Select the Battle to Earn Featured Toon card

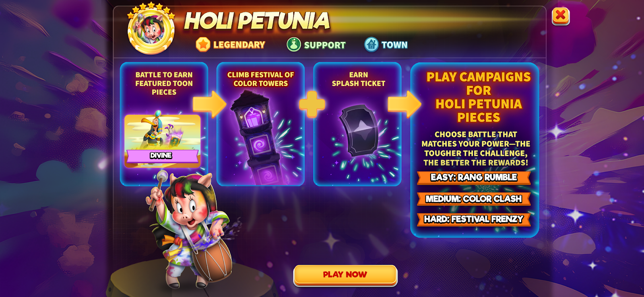[164, 124]
